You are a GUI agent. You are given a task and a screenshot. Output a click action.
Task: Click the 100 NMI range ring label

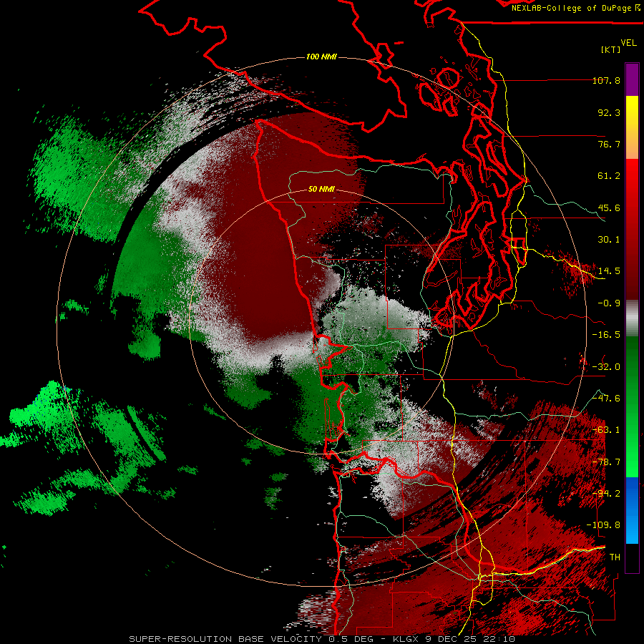click(x=321, y=57)
